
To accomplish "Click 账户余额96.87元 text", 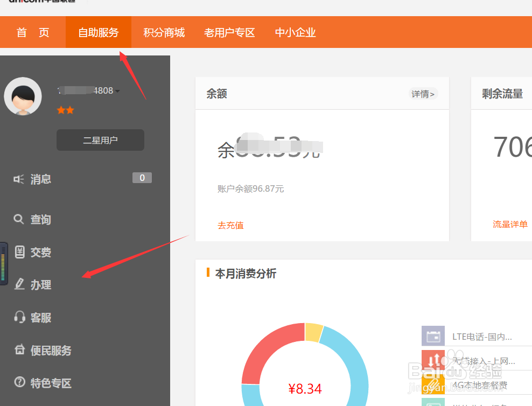I will coord(250,188).
